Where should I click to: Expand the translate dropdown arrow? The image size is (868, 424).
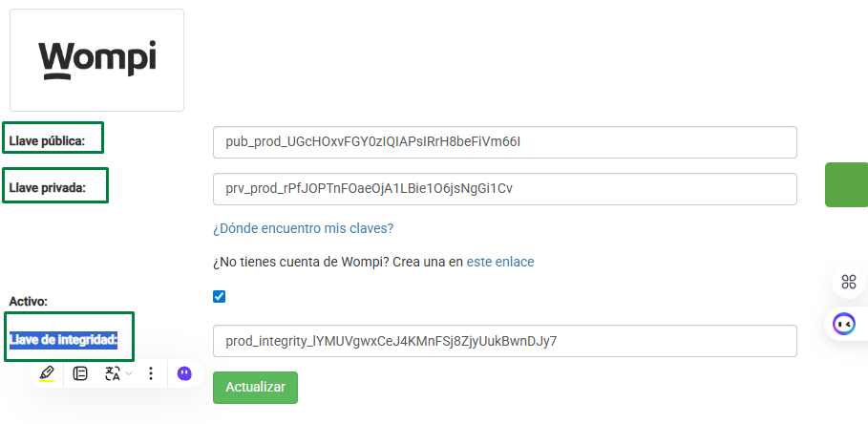tap(129, 373)
